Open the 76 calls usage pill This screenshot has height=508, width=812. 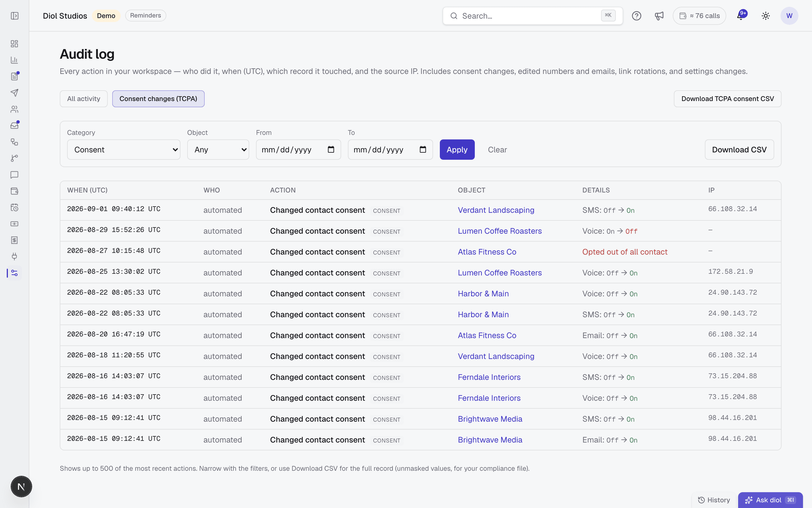[699, 16]
